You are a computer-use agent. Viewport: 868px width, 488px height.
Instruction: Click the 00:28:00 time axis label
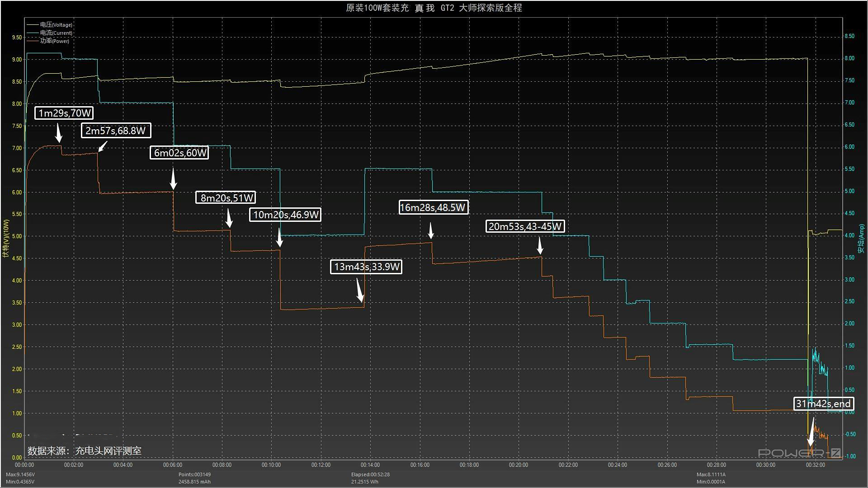pos(717,465)
